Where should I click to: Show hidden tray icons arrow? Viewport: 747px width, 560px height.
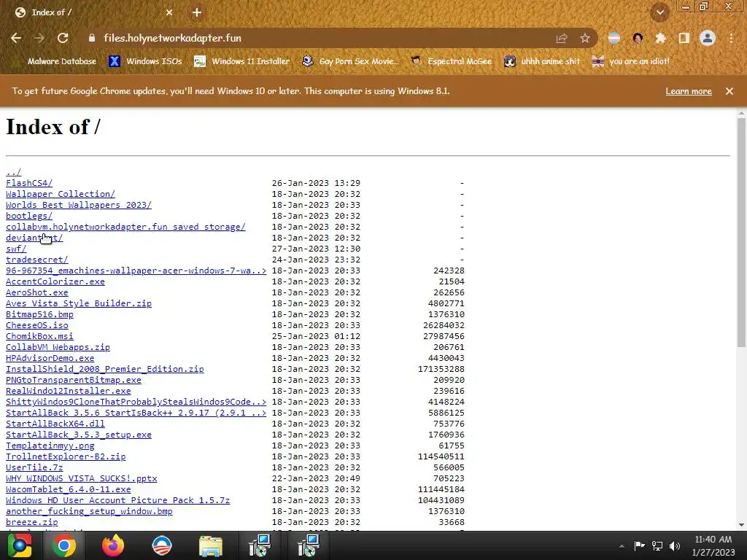tap(622, 546)
